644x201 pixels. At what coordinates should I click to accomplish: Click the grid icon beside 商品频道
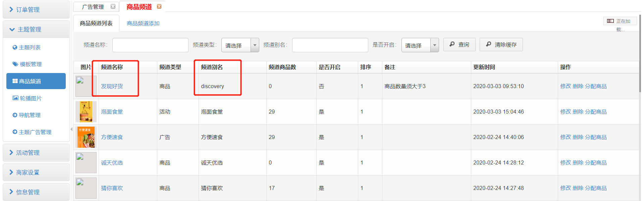15,81
